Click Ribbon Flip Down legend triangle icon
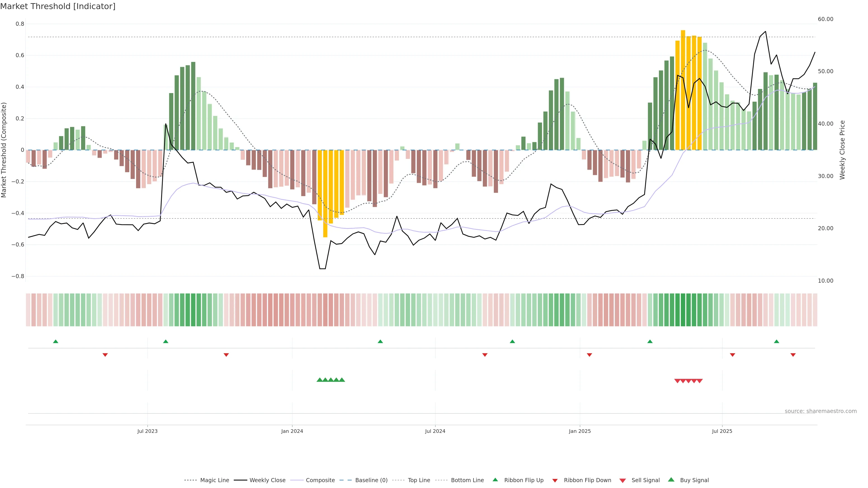Viewport: 868px width, 488px height. pos(555,481)
